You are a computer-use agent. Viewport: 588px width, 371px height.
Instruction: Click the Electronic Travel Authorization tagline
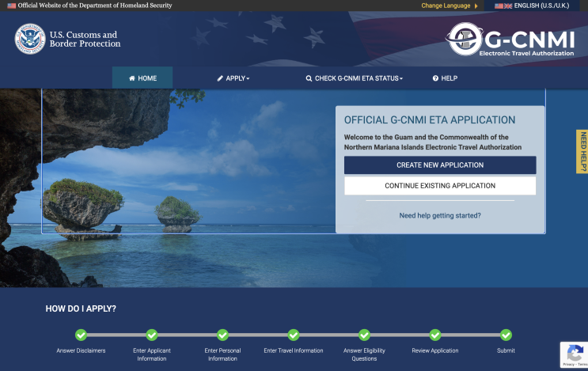(x=526, y=53)
